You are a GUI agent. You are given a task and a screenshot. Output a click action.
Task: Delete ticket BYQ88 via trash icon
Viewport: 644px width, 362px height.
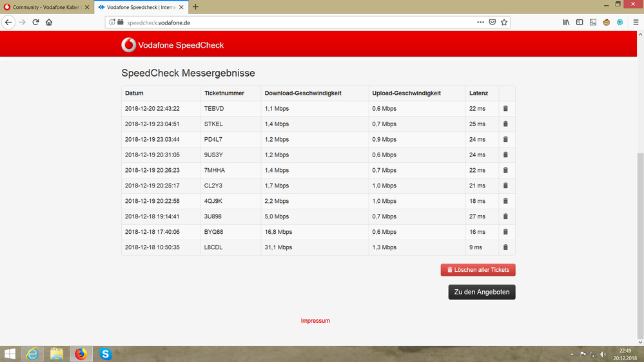505,232
